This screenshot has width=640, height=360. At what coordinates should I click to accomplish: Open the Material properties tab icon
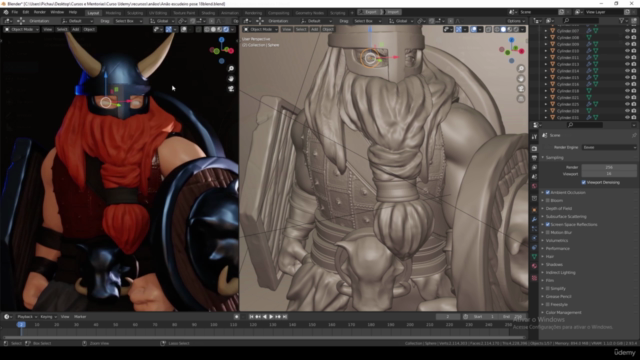pyautogui.click(x=534, y=266)
